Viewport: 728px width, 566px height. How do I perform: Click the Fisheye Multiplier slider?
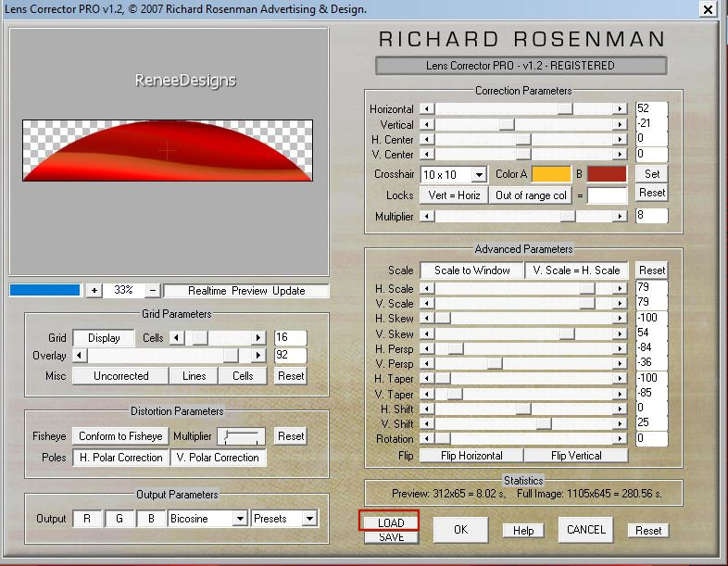click(242, 436)
